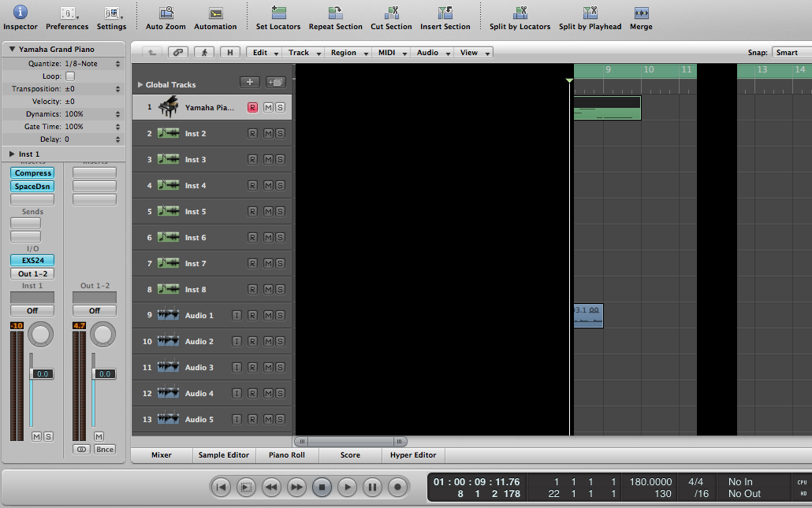This screenshot has width=812, height=508.
Task: Click the Set Locators icon
Action: pos(278,13)
